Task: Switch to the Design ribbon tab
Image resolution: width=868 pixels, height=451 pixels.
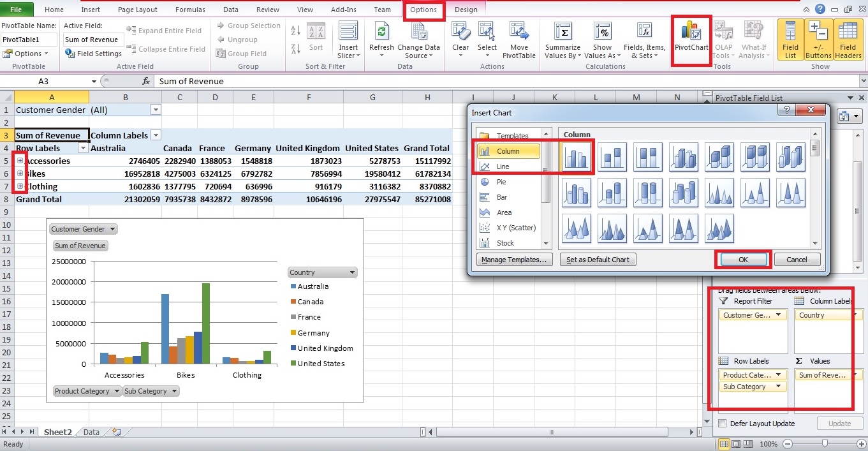Action: click(x=466, y=10)
